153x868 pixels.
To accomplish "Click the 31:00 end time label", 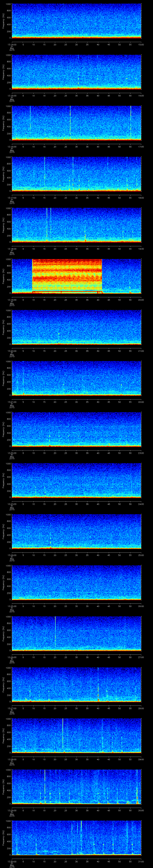I will [x=141, y=861].
